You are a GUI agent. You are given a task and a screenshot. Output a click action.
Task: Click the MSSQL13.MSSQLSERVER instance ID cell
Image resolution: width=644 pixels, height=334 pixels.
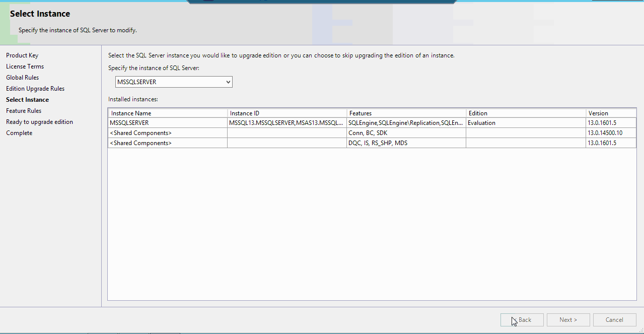tap(287, 123)
